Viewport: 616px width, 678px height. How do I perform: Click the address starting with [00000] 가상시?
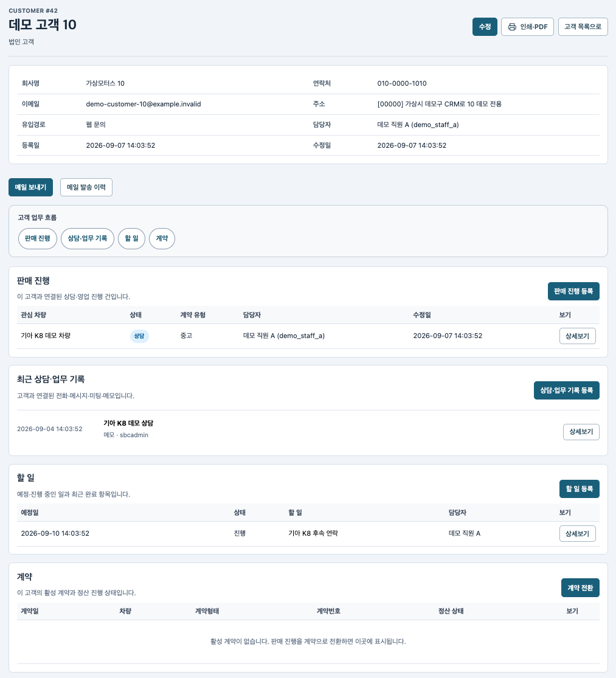pos(439,104)
